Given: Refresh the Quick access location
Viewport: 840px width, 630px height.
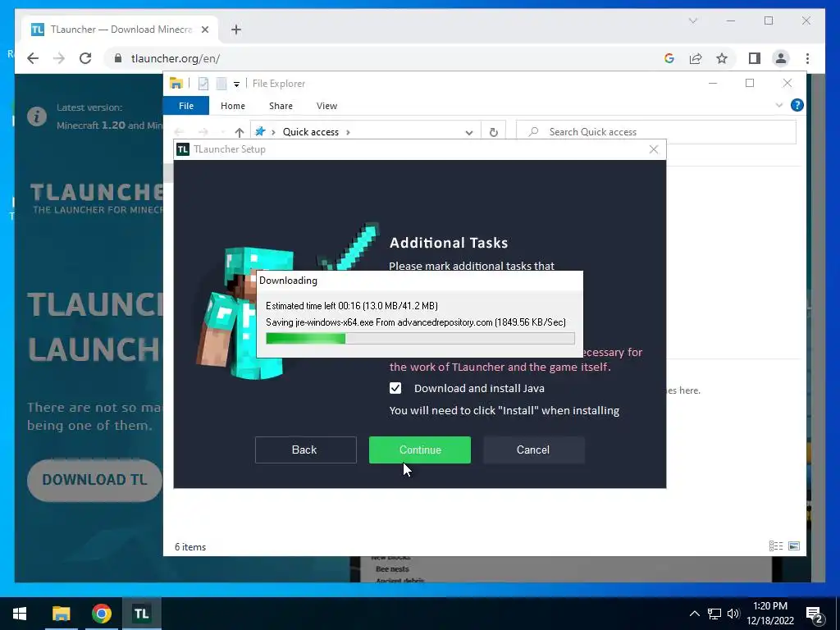Looking at the screenshot, I should point(493,132).
